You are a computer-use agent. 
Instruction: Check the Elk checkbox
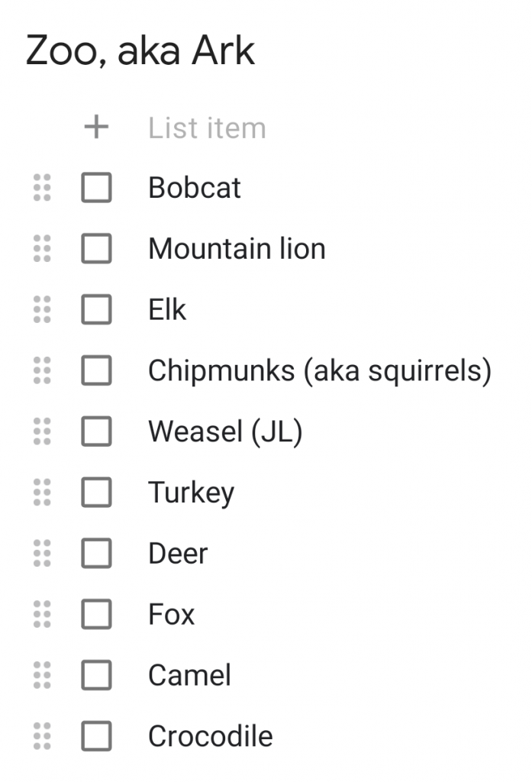pyautogui.click(x=96, y=310)
